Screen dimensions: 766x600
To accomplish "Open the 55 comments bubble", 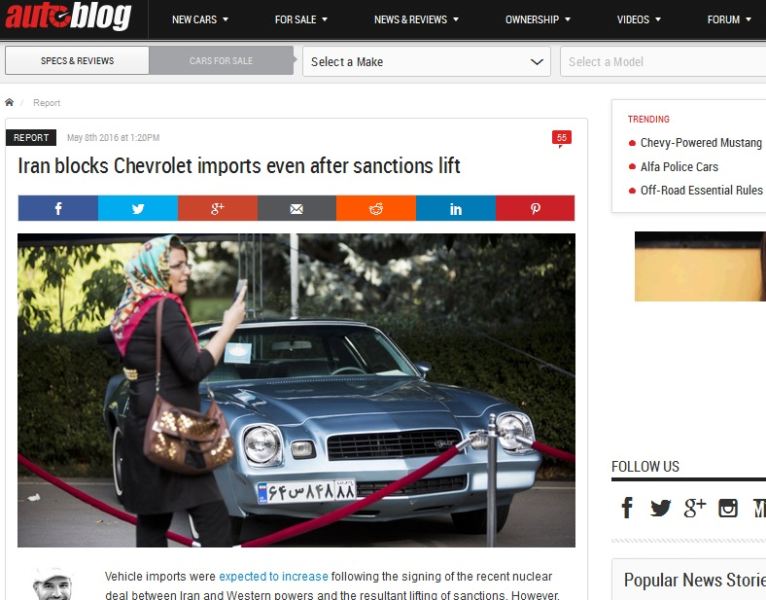I will (x=562, y=138).
